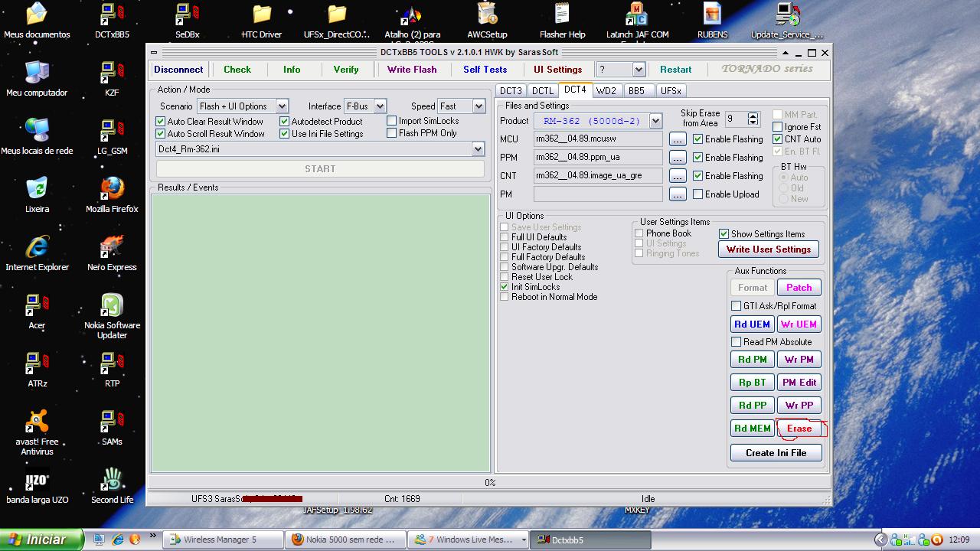
Task: Switch to UFSx tab
Action: tap(671, 91)
